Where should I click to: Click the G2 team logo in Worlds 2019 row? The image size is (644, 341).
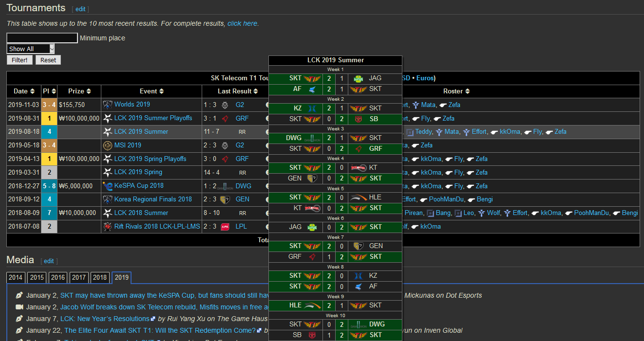[225, 105]
